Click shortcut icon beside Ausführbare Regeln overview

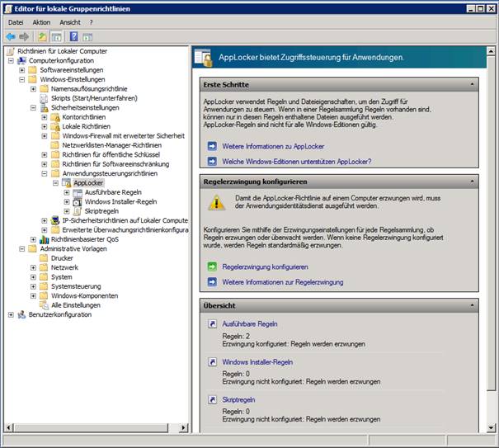[x=212, y=323]
